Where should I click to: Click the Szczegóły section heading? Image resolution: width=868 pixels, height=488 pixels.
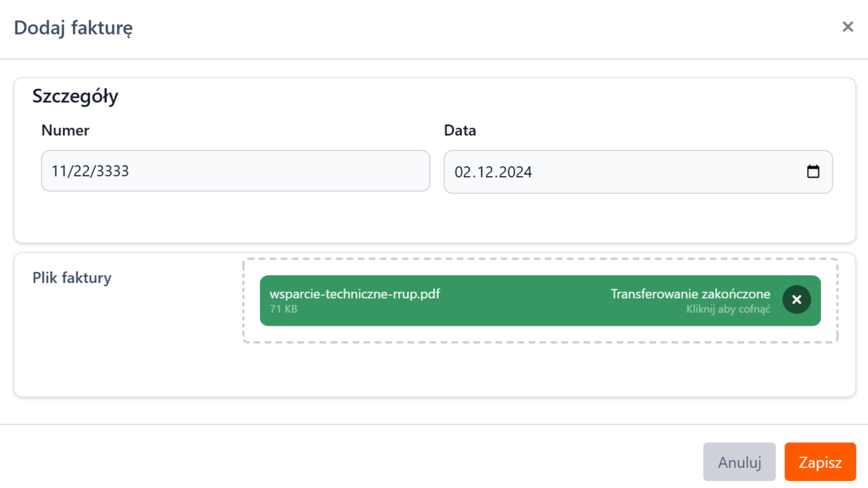click(x=75, y=96)
